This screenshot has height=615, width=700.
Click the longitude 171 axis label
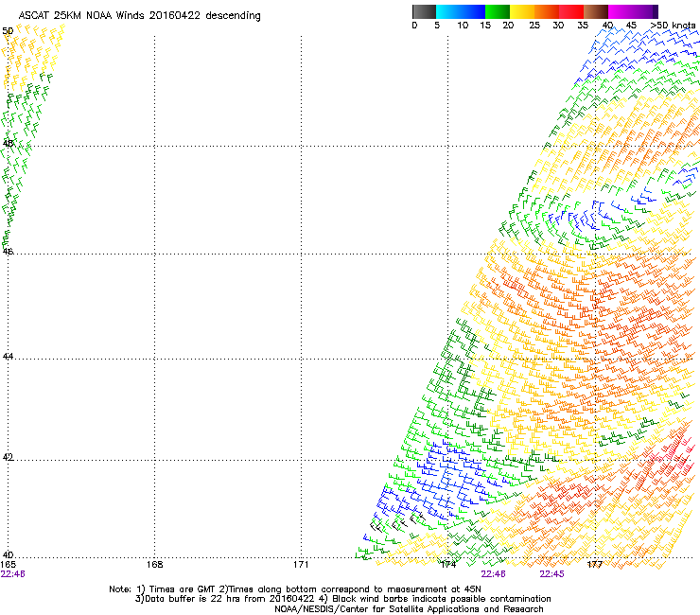tap(301, 565)
